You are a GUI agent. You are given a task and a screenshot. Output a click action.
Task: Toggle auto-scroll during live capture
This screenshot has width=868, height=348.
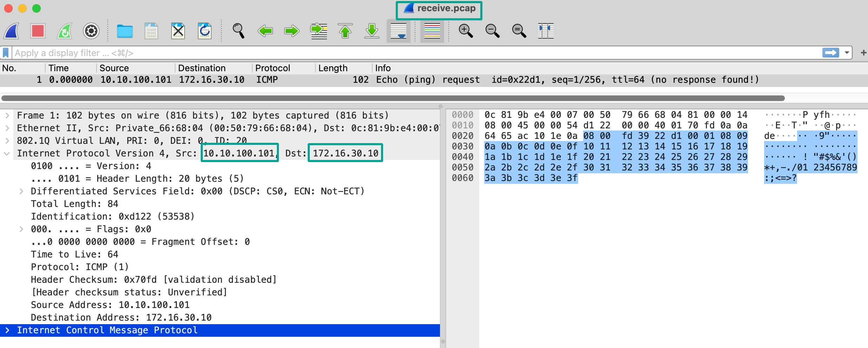398,31
